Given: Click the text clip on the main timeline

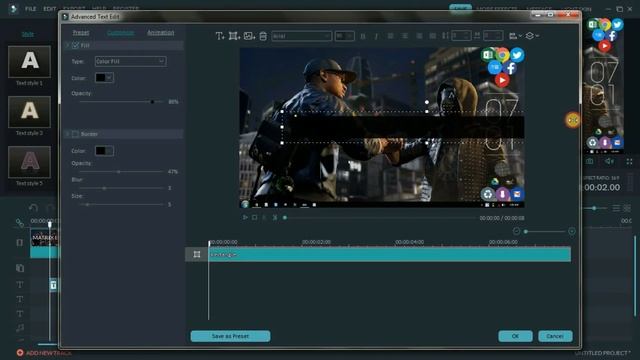Looking at the screenshot, I should pyautogui.click(x=53, y=285).
